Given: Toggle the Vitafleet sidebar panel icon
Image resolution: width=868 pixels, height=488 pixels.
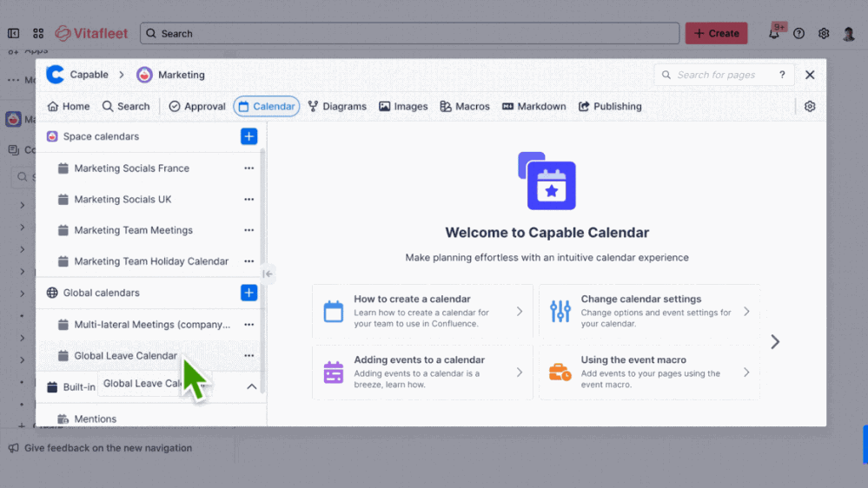Looking at the screenshot, I should [13, 33].
